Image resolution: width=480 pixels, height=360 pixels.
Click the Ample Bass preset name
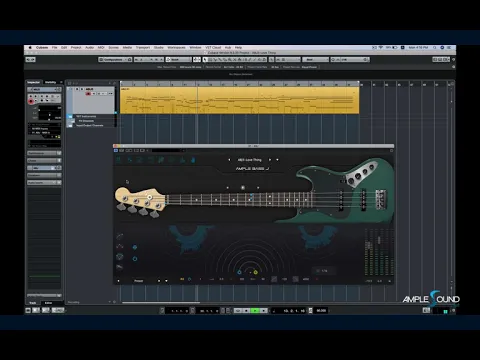249,160
